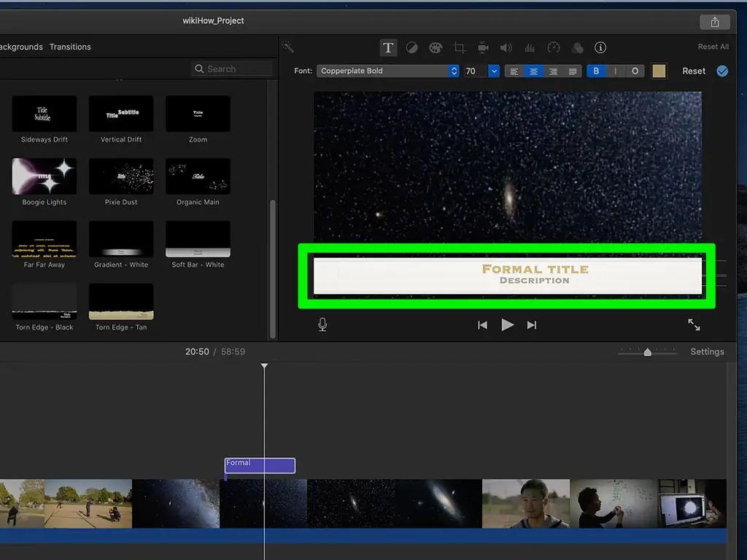
Task: Select the Far Far Away title thumbnail
Action: tap(44, 239)
